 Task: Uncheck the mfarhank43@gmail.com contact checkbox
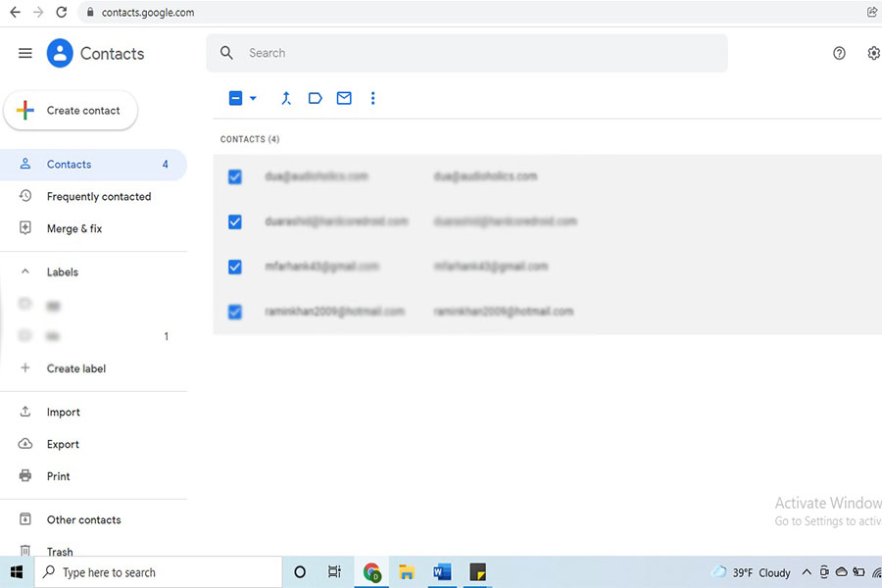pos(235,267)
